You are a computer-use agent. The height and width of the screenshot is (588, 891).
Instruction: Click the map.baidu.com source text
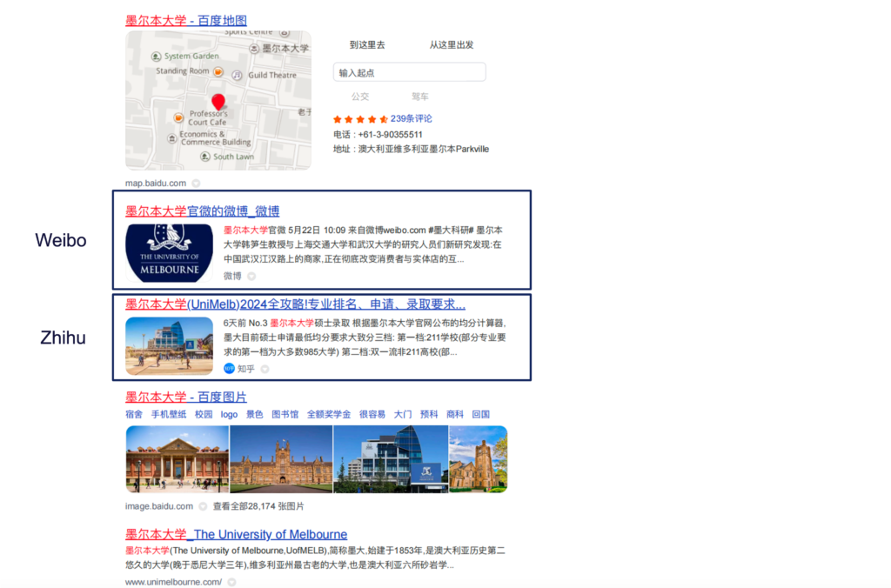pyautogui.click(x=156, y=183)
